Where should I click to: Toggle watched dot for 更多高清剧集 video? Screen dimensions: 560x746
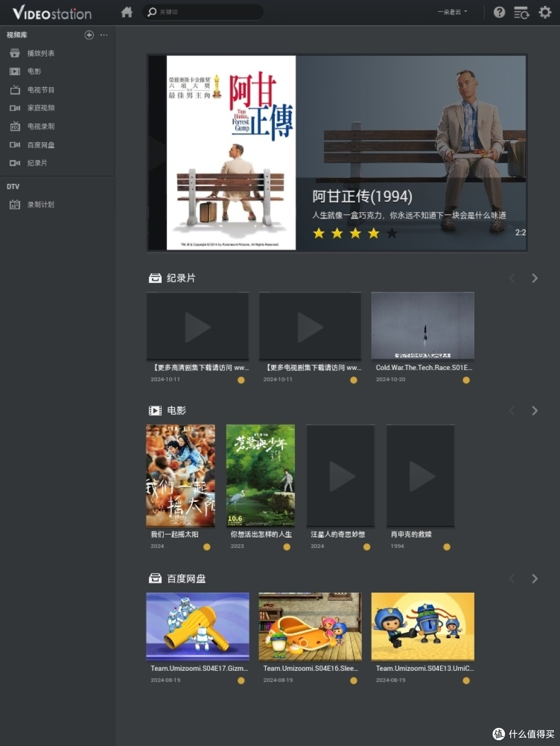(241, 380)
